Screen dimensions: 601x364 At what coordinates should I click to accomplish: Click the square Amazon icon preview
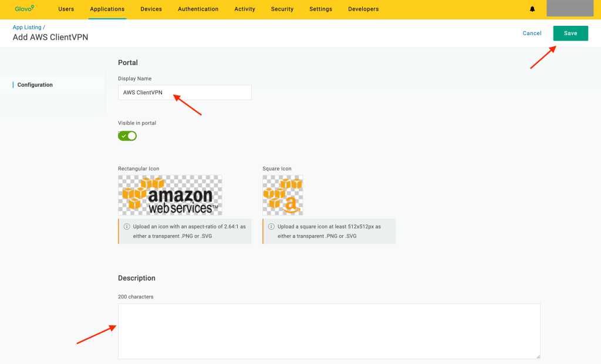[282, 195]
